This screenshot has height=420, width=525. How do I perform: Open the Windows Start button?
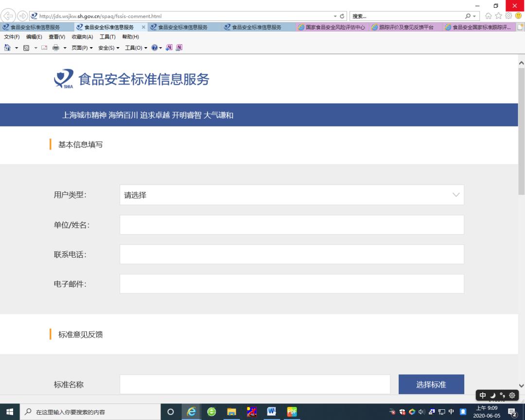(x=10, y=412)
